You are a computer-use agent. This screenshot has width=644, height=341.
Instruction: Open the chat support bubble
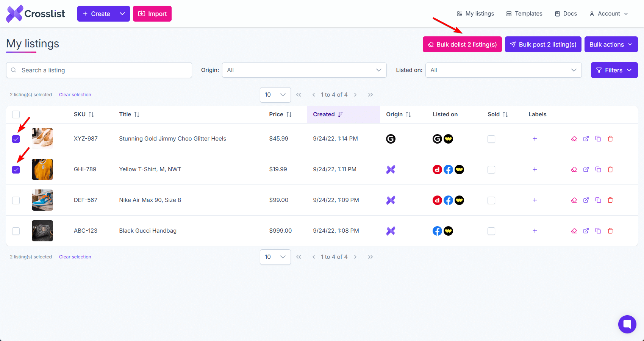[x=627, y=324]
